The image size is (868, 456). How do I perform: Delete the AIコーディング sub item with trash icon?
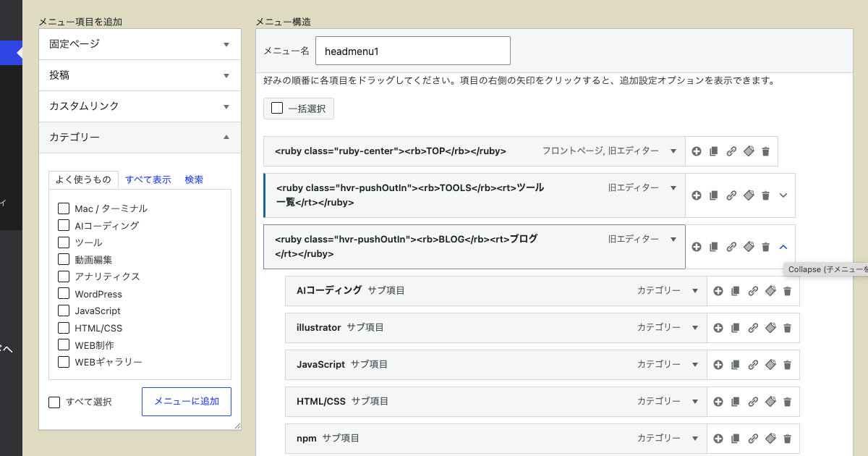pos(788,291)
